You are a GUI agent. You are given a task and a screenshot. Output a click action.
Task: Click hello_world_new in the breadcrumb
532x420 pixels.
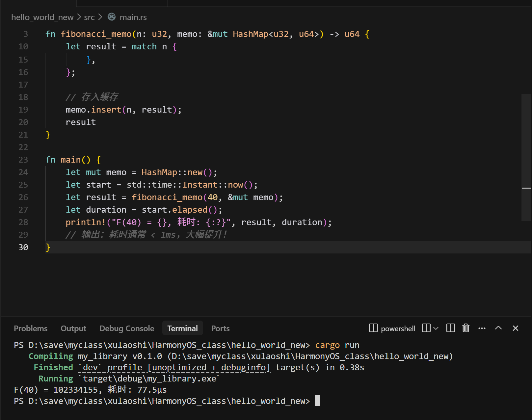click(42, 17)
